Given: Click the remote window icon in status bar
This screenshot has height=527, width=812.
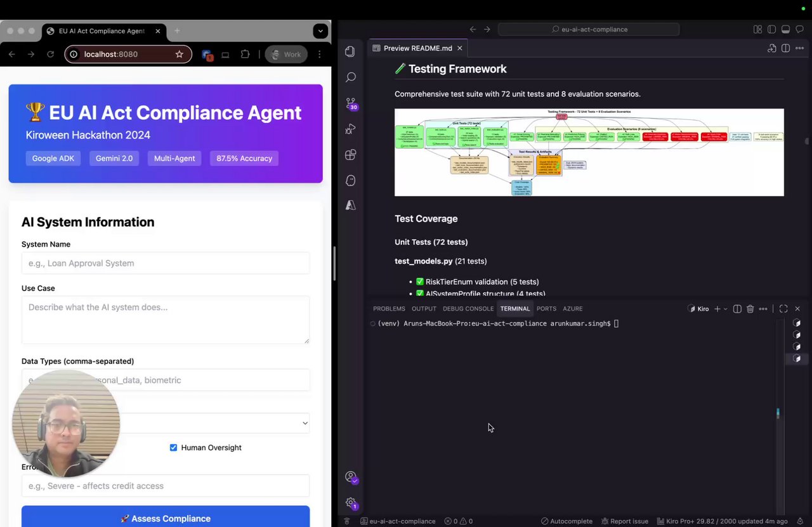Looking at the screenshot, I should coord(347,521).
